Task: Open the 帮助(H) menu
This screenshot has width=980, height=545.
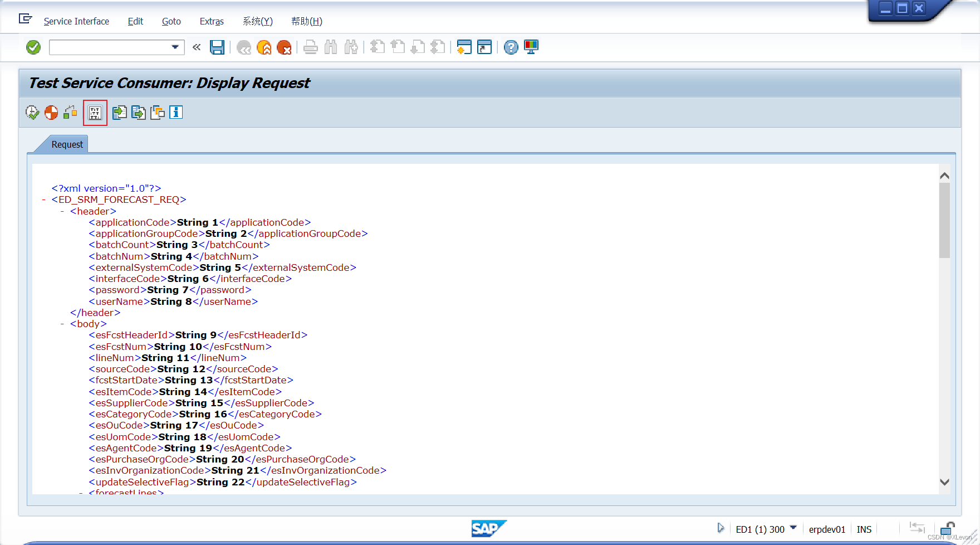Action: [307, 21]
